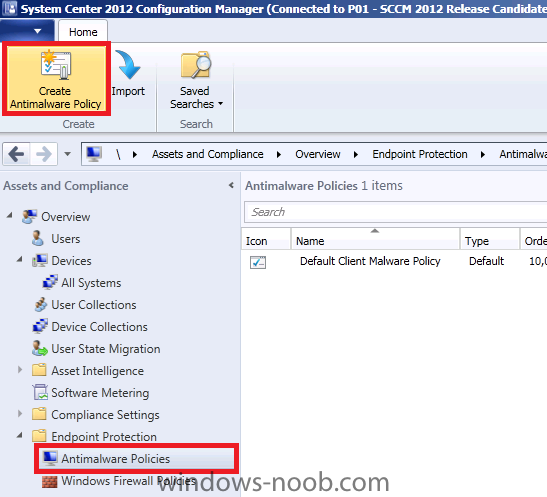547x497 pixels.
Task: Open navigation history dropdown arrow
Action: pos(67,154)
